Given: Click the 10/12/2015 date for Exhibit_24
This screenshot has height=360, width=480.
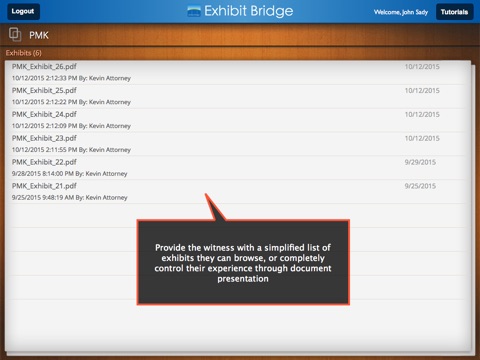Looking at the screenshot, I should [422, 114].
